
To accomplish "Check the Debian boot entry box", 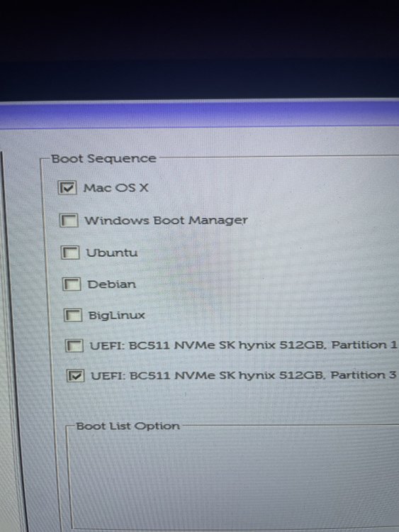I will click(72, 284).
